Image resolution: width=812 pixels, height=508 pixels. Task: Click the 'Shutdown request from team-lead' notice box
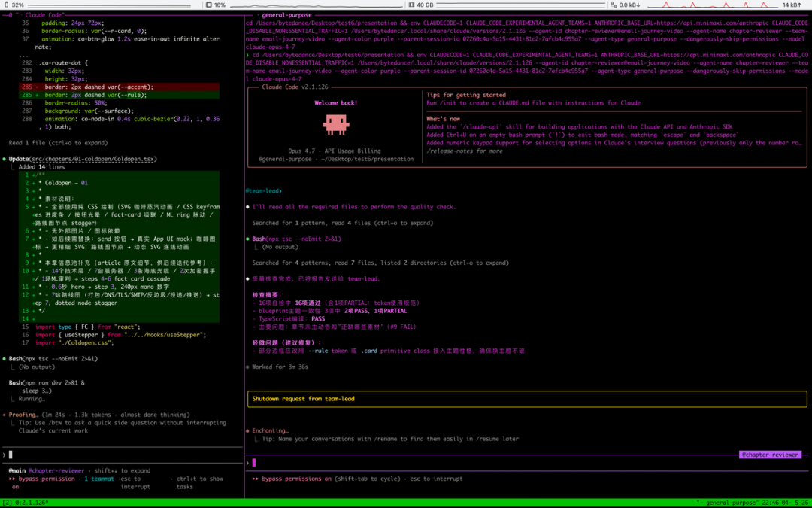tap(527, 399)
